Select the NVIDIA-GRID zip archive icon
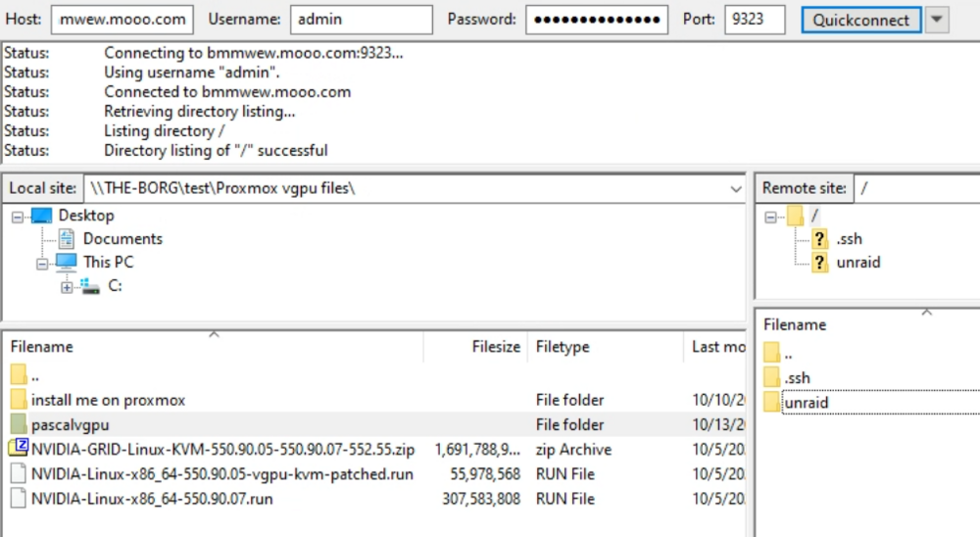Image resolution: width=980 pixels, height=537 pixels. [18, 448]
